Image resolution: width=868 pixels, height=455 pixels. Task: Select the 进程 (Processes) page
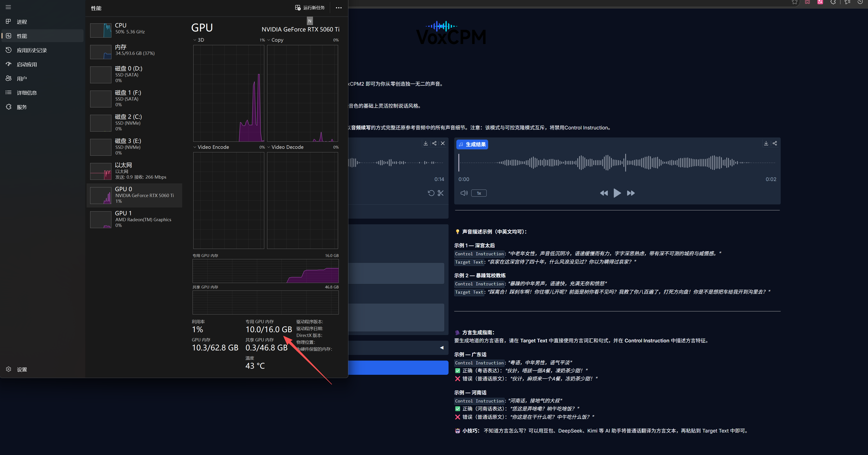click(x=42, y=22)
